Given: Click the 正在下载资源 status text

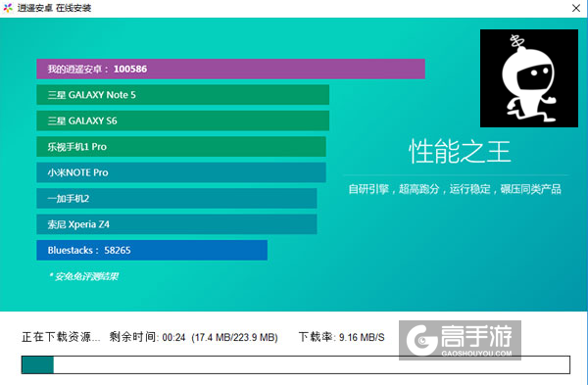Looking at the screenshot, I should pos(61,337).
